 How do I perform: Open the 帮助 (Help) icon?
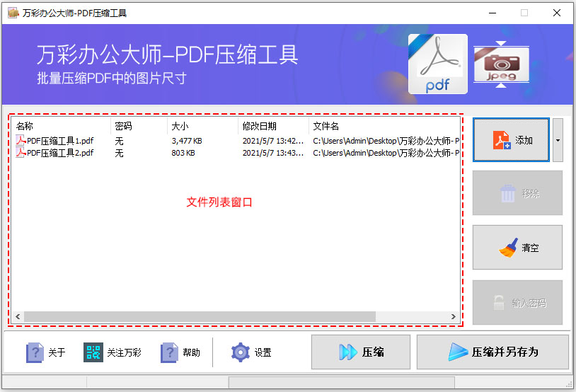coord(169,352)
